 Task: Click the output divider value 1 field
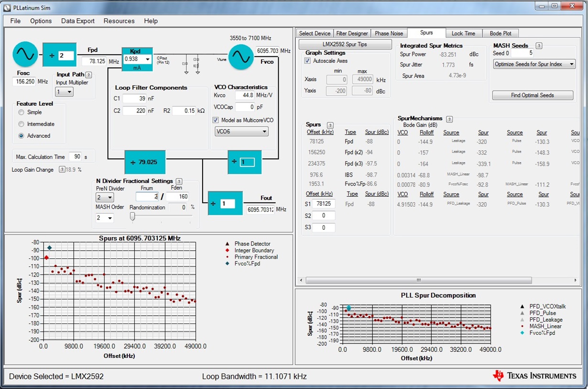click(x=227, y=204)
